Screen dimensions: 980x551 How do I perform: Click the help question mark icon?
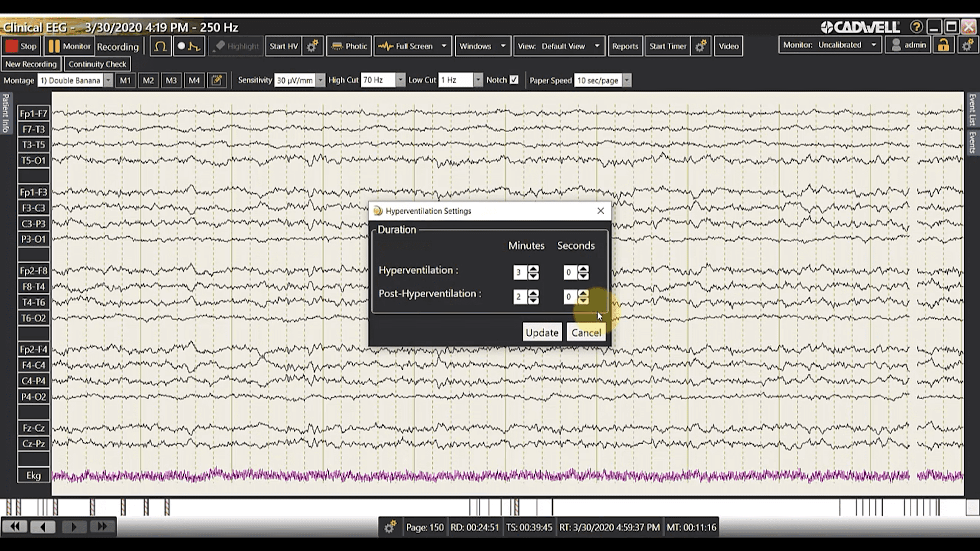click(916, 27)
